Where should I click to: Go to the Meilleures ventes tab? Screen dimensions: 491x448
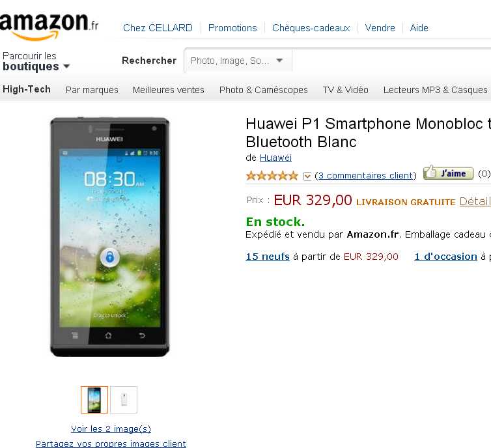click(169, 90)
